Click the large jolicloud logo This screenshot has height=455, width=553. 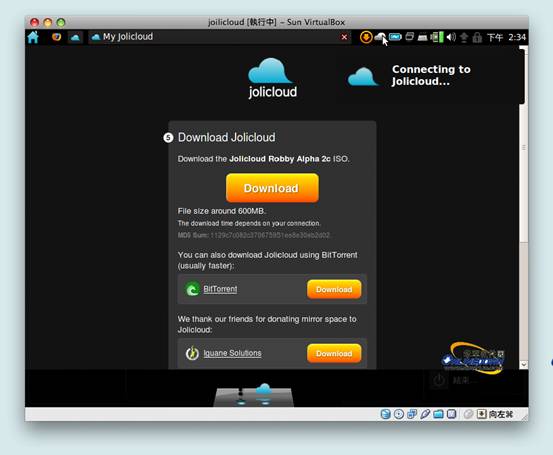pyautogui.click(x=272, y=78)
